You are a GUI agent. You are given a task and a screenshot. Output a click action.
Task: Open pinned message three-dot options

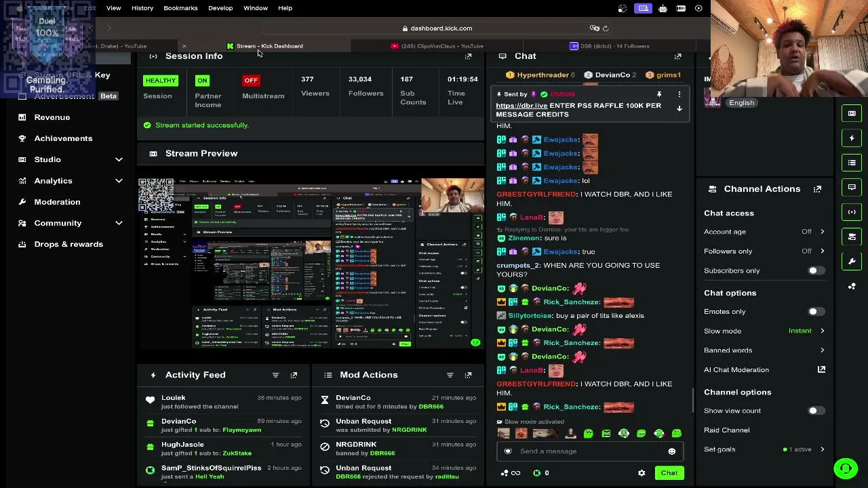click(679, 94)
